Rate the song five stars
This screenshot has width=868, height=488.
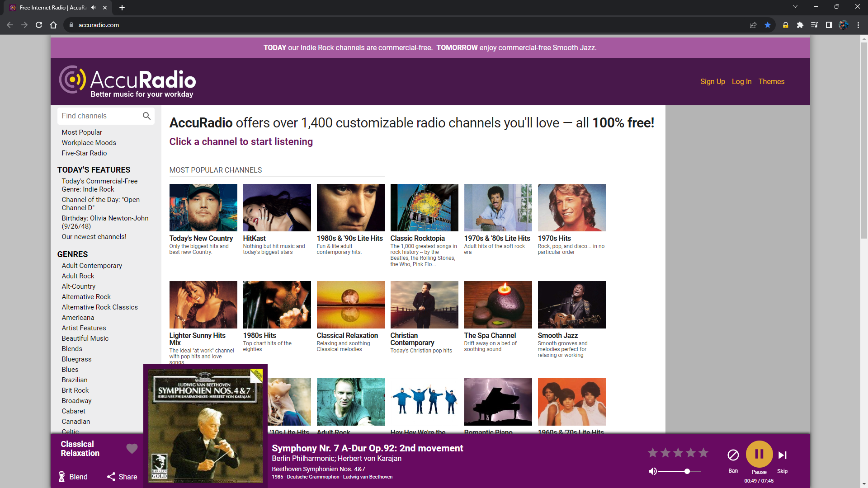pyautogui.click(x=703, y=453)
